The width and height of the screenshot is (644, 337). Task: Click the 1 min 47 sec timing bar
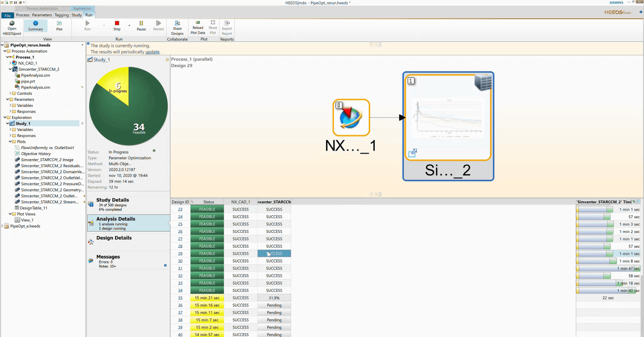pos(608,268)
